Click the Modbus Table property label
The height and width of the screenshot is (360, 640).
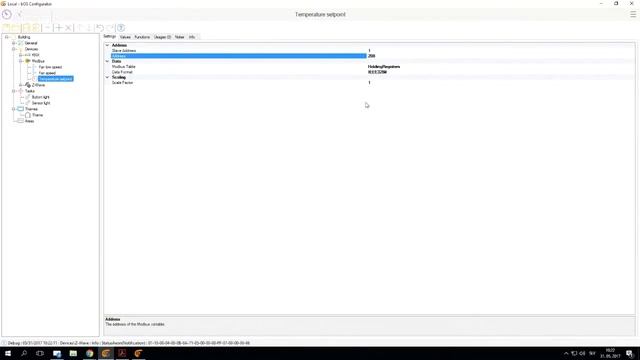tap(123, 67)
